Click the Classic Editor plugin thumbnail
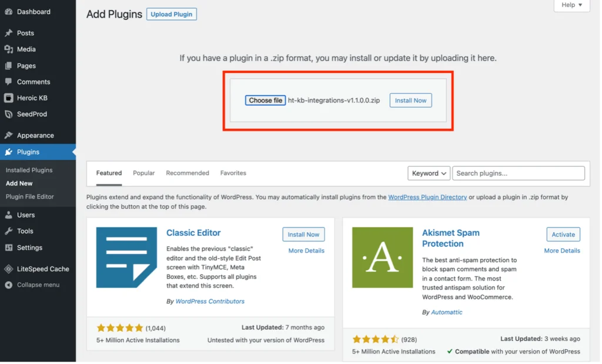Image resolution: width=602 pixels, height=364 pixels. coord(127,258)
